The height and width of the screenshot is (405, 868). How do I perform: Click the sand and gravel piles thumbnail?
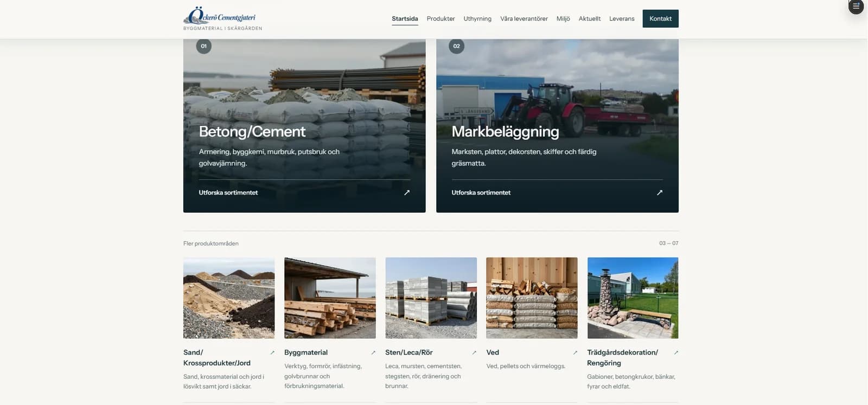tap(229, 298)
